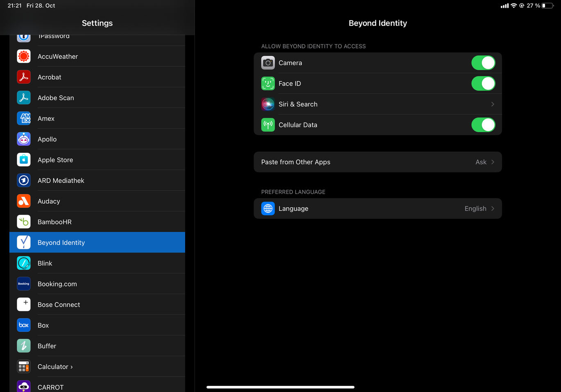
Task: Toggle Cellular Data switch off
Action: [x=483, y=125]
